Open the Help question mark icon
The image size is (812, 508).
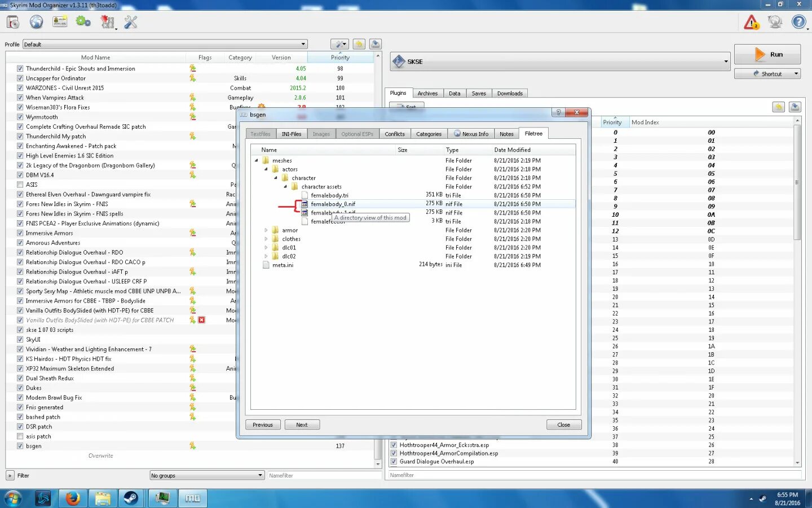click(x=798, y=22)
